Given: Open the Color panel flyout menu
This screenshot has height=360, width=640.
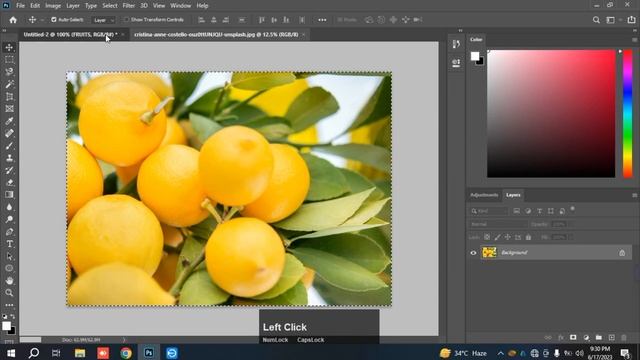Looking at the screenshot, I should (634, 40).
